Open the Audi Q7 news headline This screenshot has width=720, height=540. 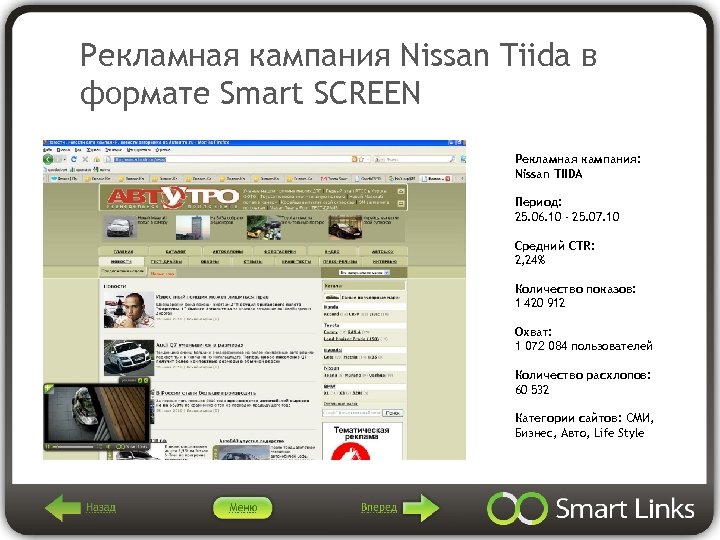click(x=199, y=344)
